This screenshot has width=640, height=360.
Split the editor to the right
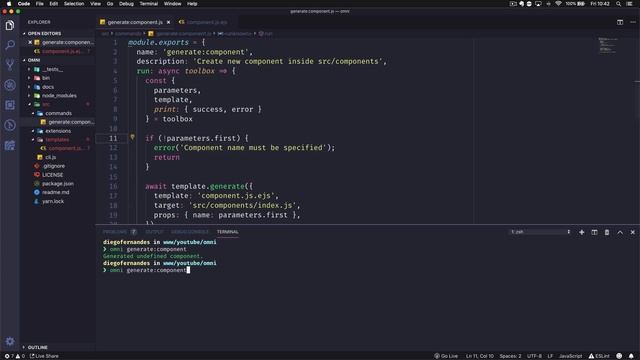pos(620,22)
